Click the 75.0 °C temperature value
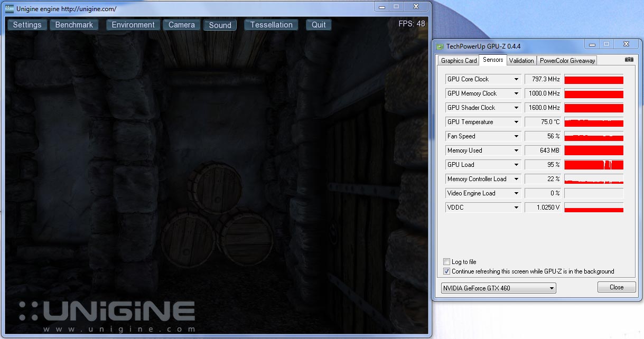Screen dimensions: 644x339 click(x=543, y=122)
